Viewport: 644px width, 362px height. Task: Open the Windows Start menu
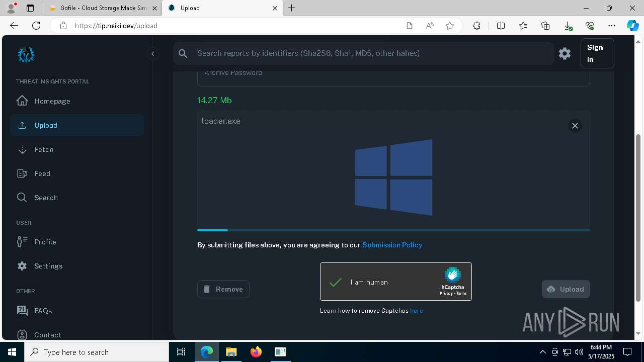[12, 352]
